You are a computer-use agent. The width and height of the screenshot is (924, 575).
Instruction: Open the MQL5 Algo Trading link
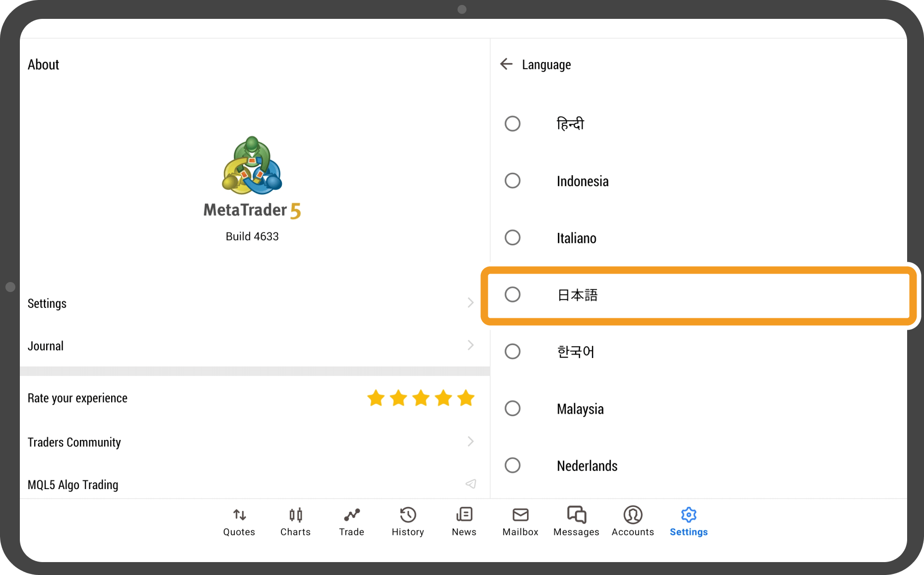[x=470, y=484]
